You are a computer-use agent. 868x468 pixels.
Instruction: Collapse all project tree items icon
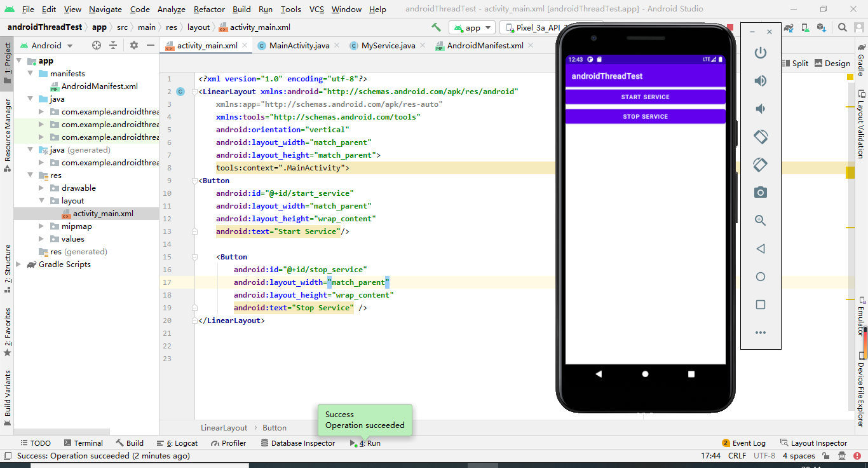tap(113, 45)
